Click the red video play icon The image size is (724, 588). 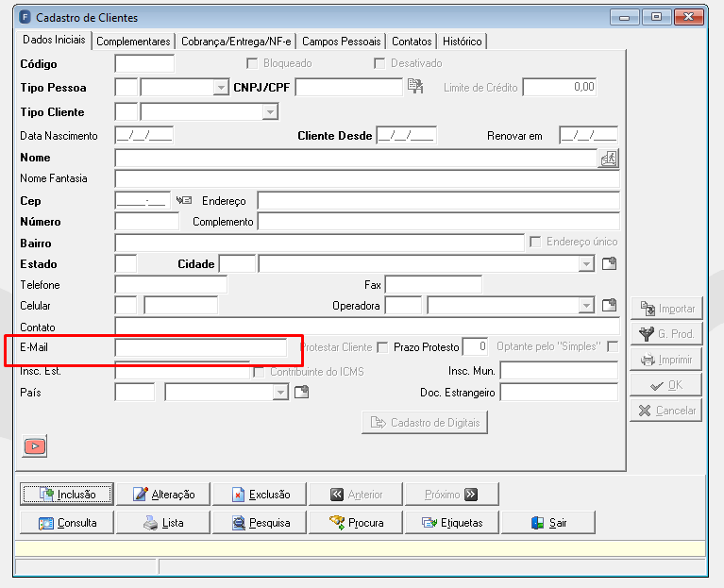click(x=35, y=445)
